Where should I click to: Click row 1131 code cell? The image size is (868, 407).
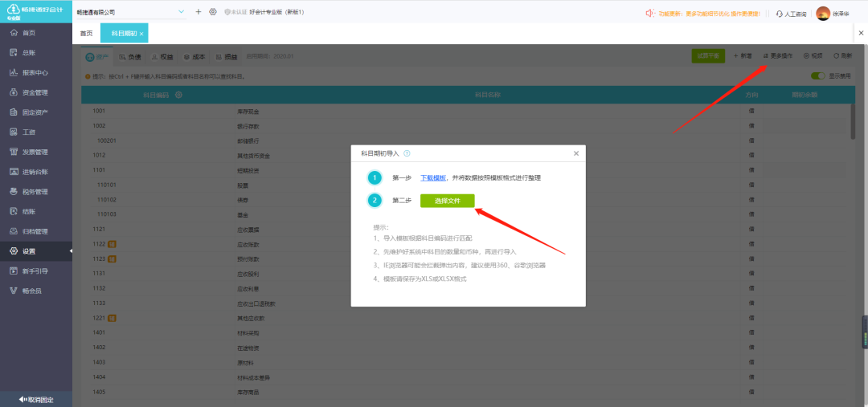[x=99, y=273]
